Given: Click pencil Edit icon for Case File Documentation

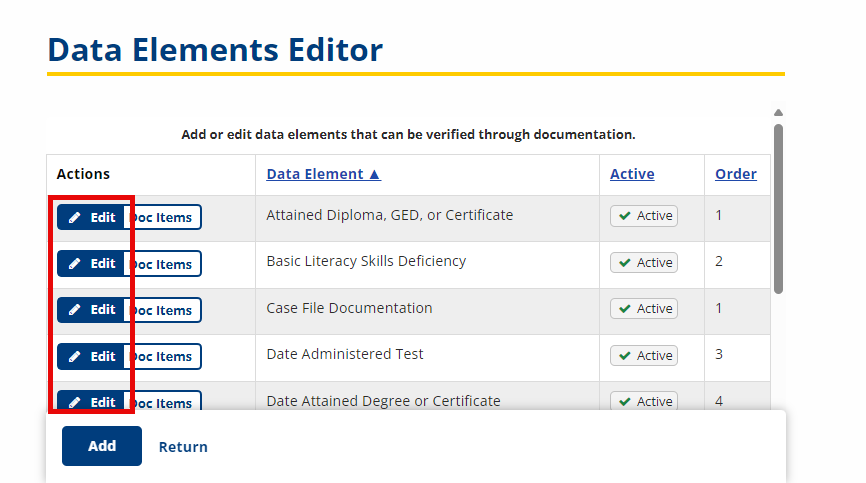Looking at the screenshot, I should coord(74,310).
